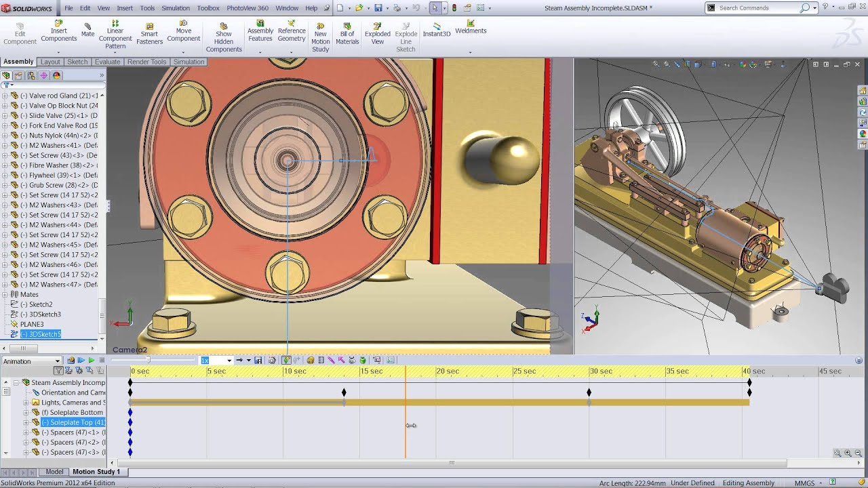
Task: Open Linear Component Pattern tool
Action: [x=115, y=35]
